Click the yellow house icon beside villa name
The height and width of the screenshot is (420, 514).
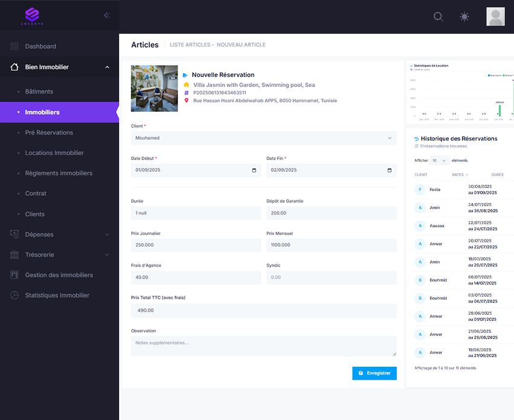coord(186,85)
